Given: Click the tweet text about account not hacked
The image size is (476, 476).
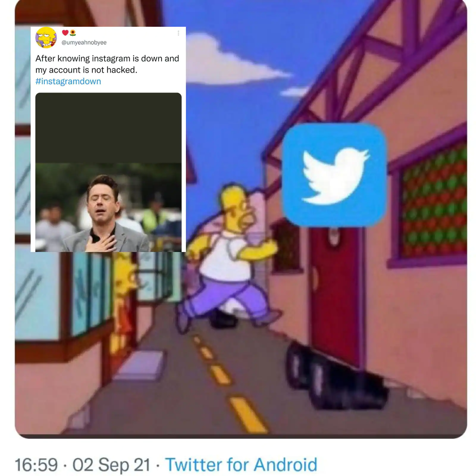Looking at the screenshot, I should 107,64.
